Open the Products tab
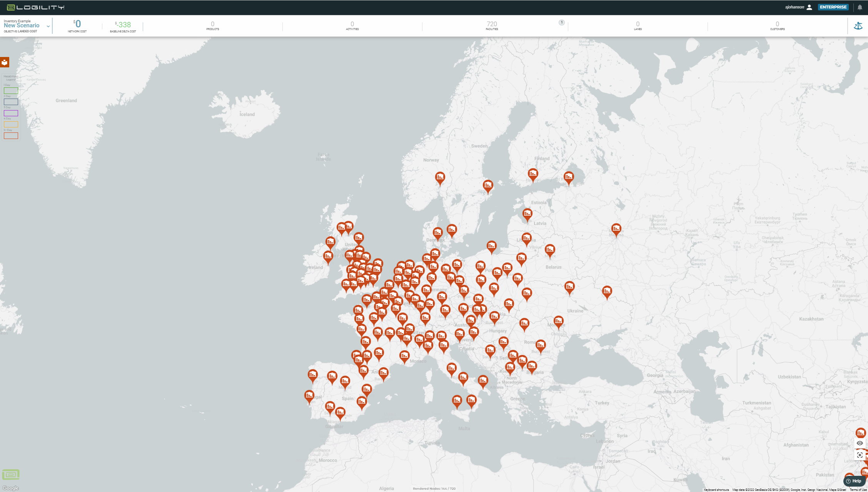Screen dimensions: 868x492 [212, 25]
